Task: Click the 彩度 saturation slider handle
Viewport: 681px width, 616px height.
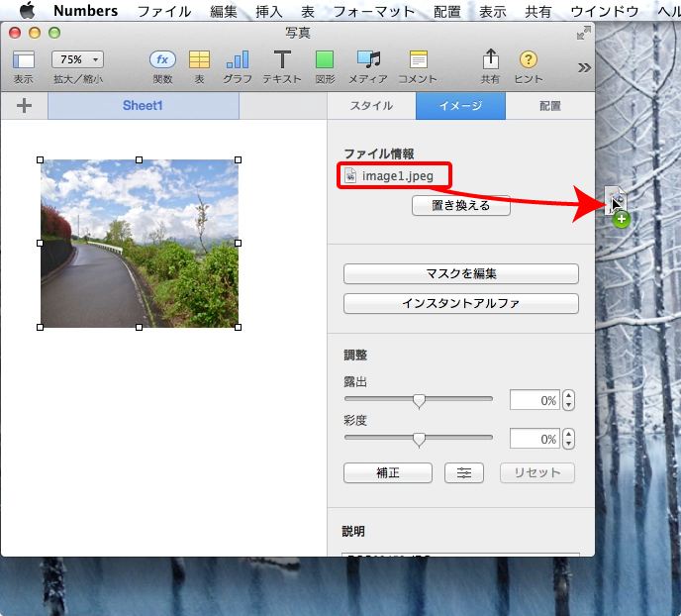Action: (x=419, y=439)
